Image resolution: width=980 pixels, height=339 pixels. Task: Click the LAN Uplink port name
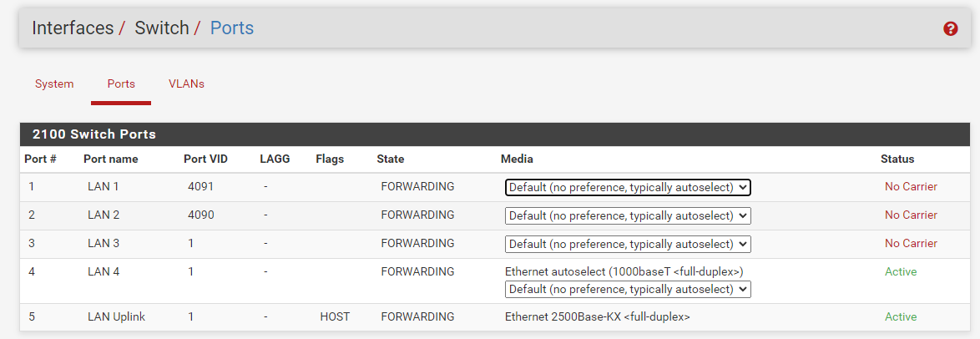pos(116,317)
